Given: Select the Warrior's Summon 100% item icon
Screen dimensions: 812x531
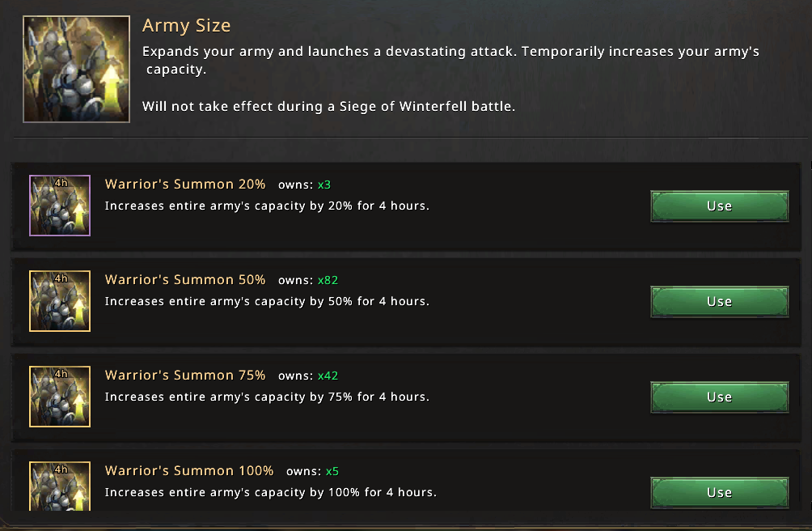Looking at the screenshot, I should tap(60, 486).
